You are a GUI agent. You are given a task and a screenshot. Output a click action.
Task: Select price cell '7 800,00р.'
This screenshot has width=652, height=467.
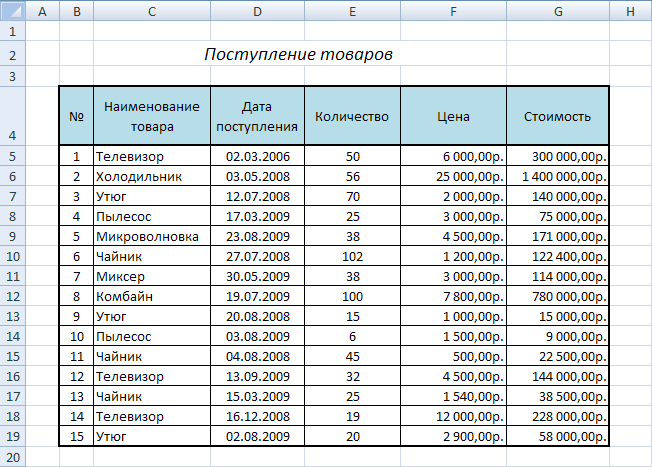tap(454, 296)
